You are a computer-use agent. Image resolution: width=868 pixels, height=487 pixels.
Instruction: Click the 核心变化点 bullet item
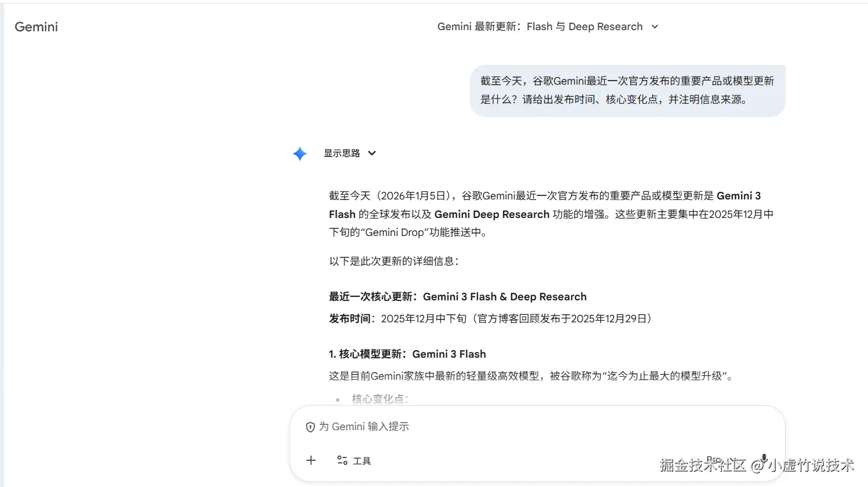[x=378, y=399]
